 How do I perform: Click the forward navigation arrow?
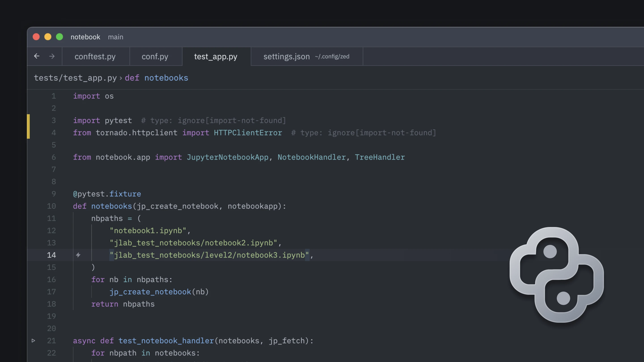pos(52,56)
